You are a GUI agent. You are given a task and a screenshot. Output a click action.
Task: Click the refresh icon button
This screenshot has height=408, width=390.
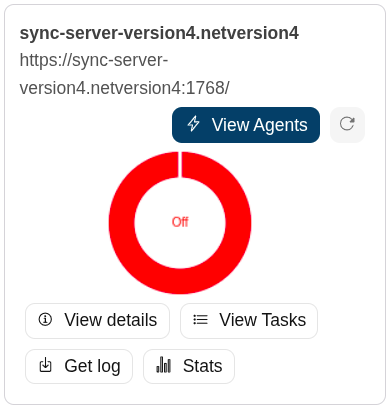tap(347, 125)
